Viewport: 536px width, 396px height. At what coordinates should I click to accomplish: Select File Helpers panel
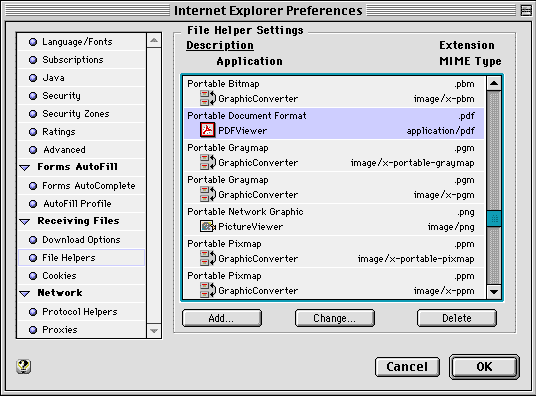81,258
